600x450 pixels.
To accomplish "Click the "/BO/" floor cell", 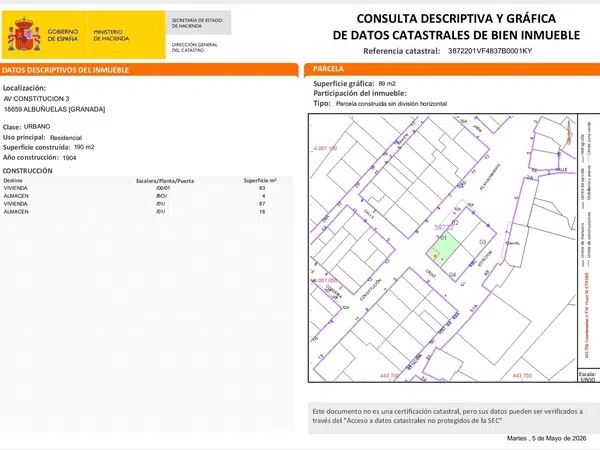I will (x=161, y=196).
